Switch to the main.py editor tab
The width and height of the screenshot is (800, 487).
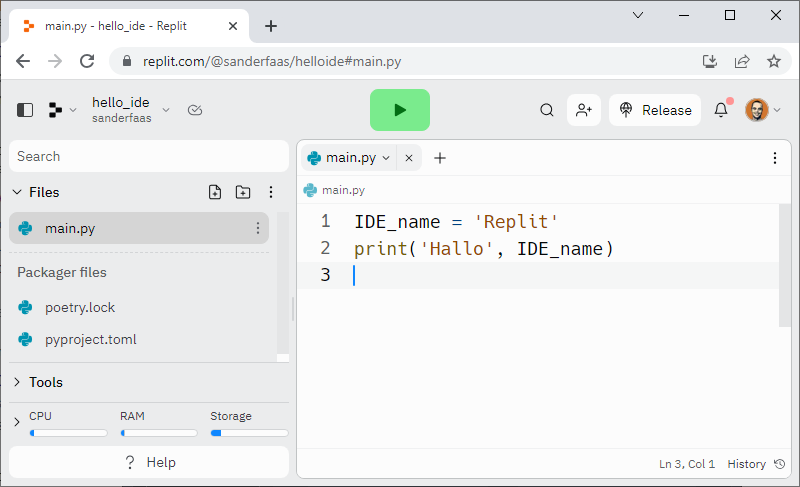click(351, 158)
